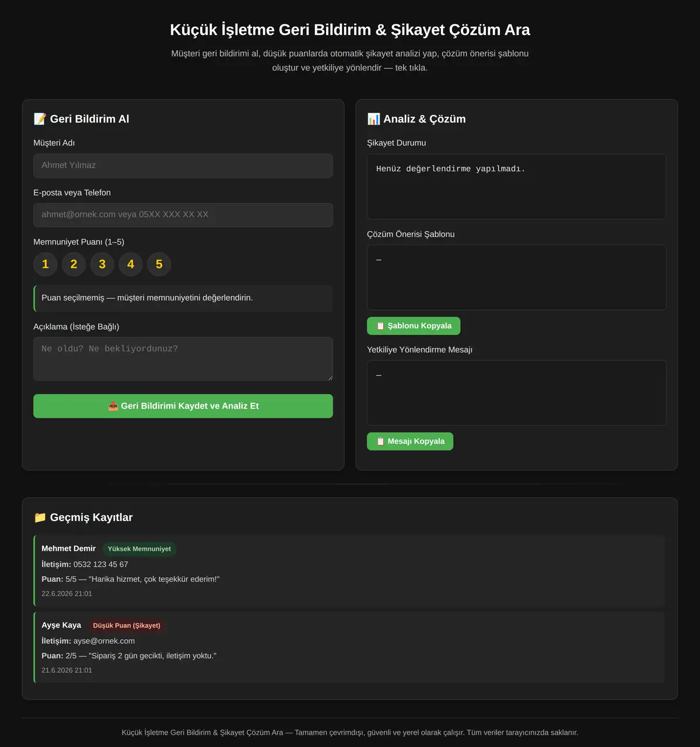The image size is (700, 747).
Task: Click the folder icon beside Geçmiş Kayıtlar
Action: pos(40,518)
